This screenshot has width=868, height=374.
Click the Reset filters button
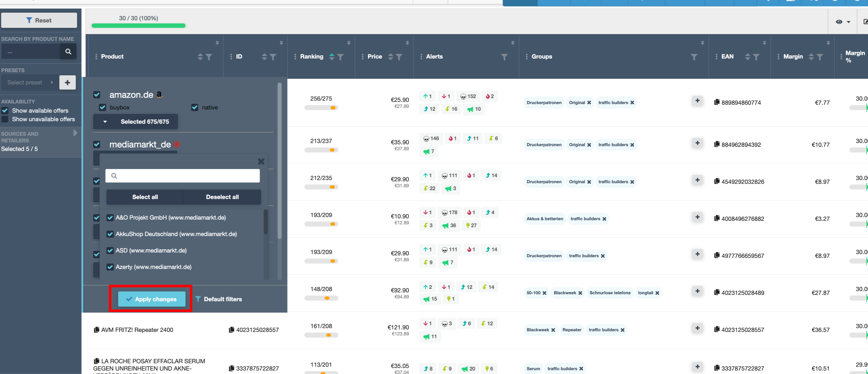[39, 20]
